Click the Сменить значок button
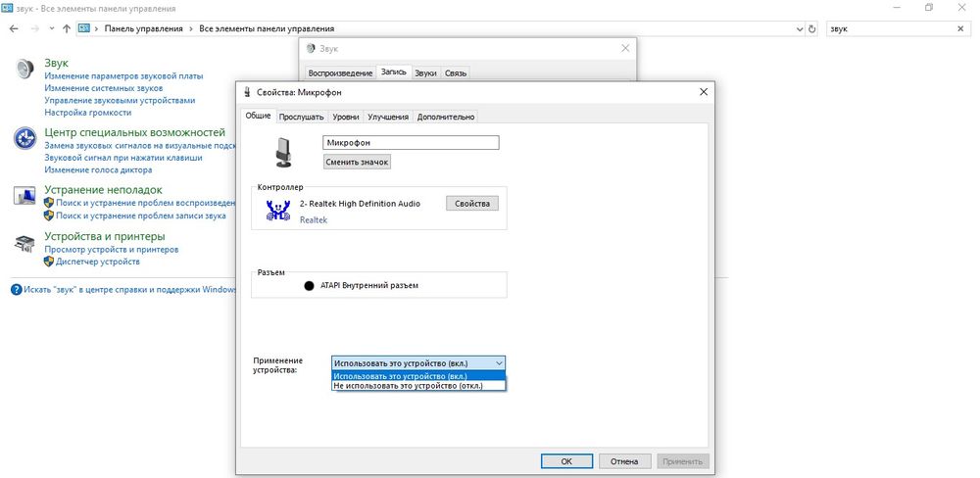This screenshot has width=980, height=478. [357, 162]
